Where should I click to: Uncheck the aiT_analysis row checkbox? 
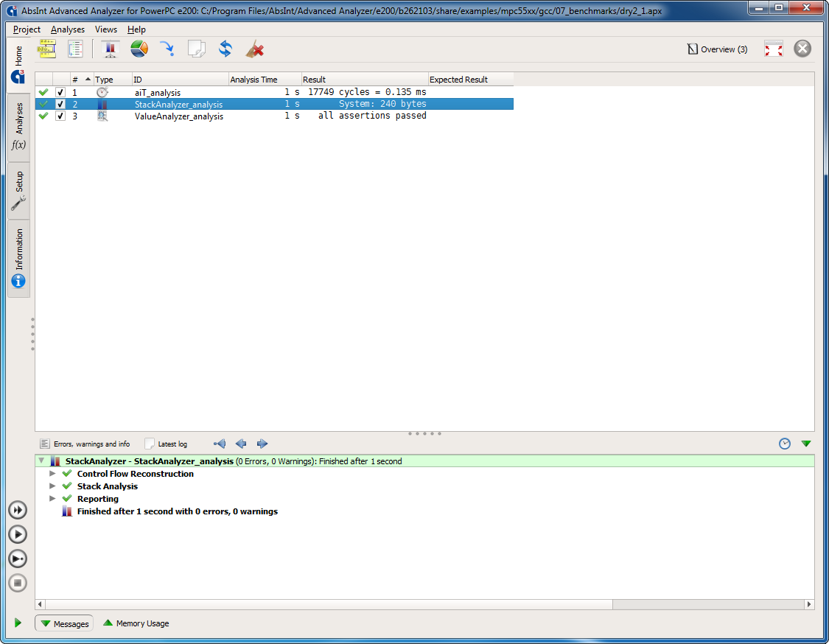coord(60,92)
